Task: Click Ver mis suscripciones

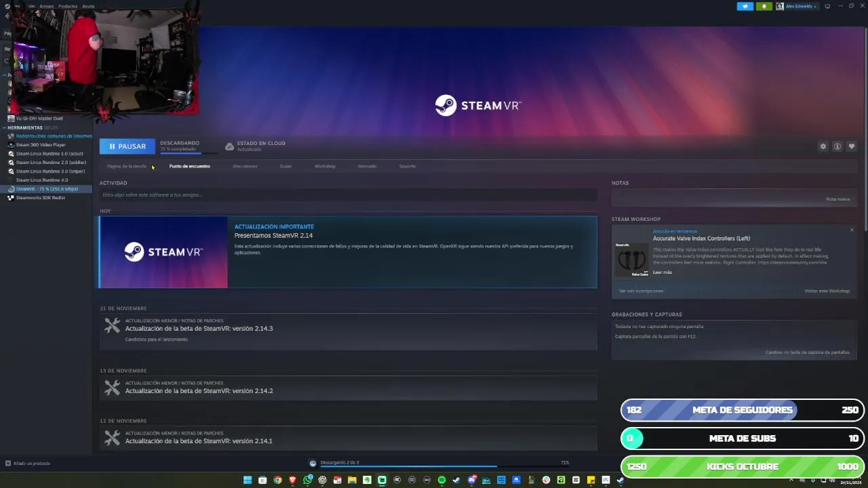Action: point(641,291)
